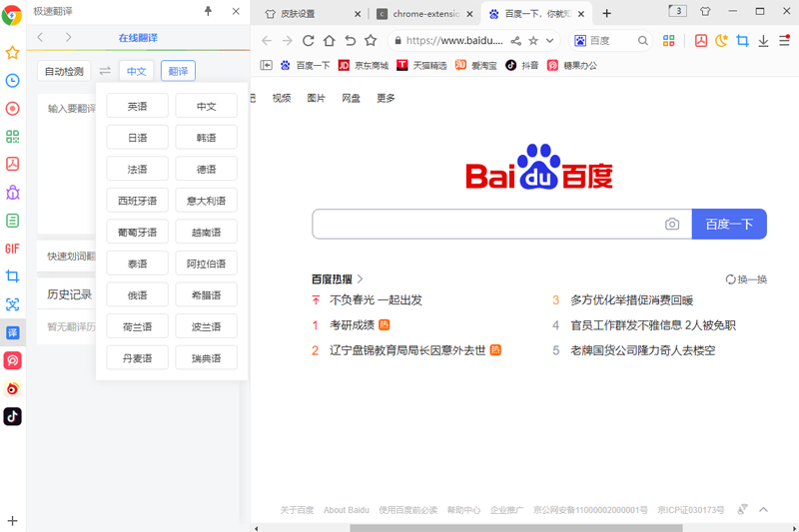Screen dimensions: 799x532
Task: Select the 在线翻译 tab
Action: point(138,38)
